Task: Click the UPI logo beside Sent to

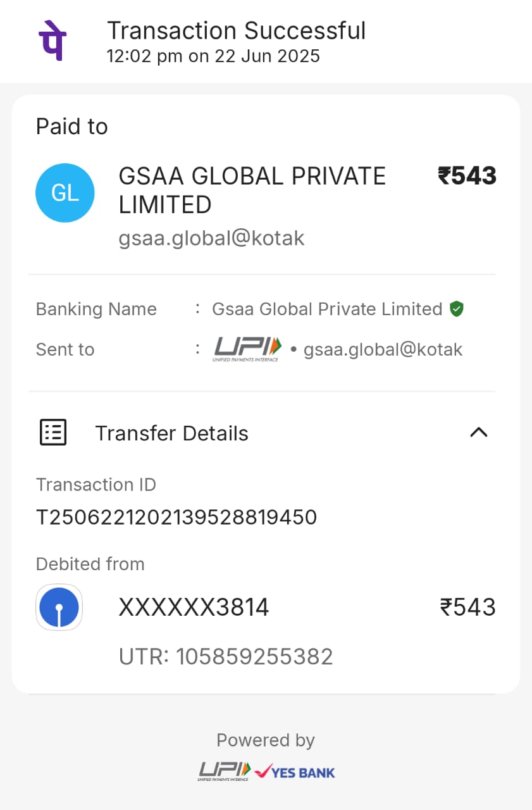Action: [x=247, y=349]
